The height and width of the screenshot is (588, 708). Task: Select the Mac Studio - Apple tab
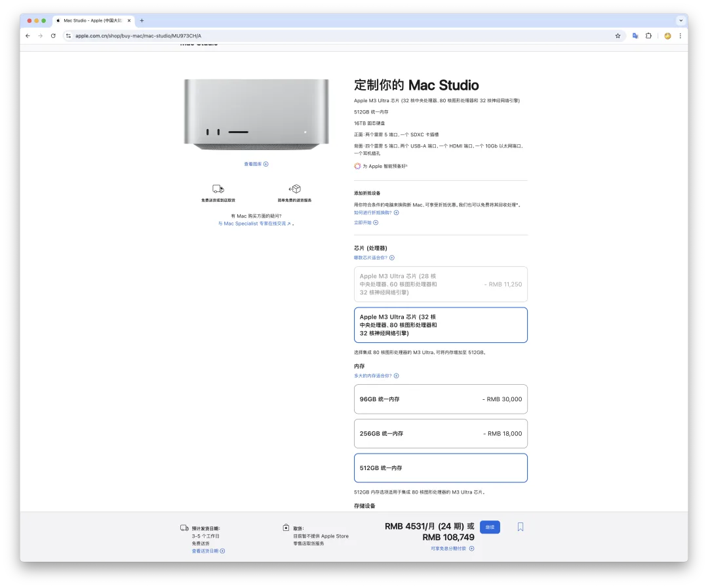94,20
